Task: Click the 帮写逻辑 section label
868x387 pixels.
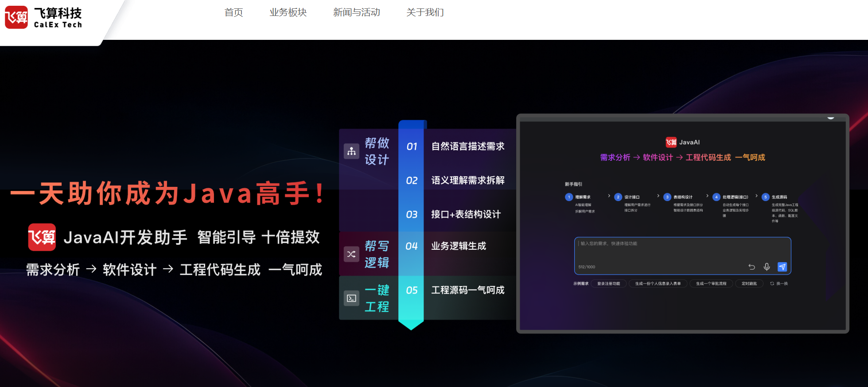Action: (x=377, y=254)
